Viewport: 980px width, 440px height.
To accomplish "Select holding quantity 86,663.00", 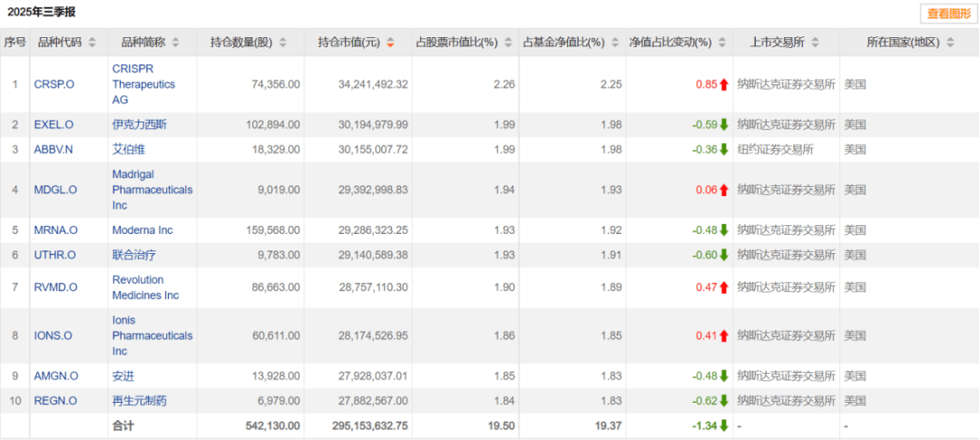I will [274, 288].
